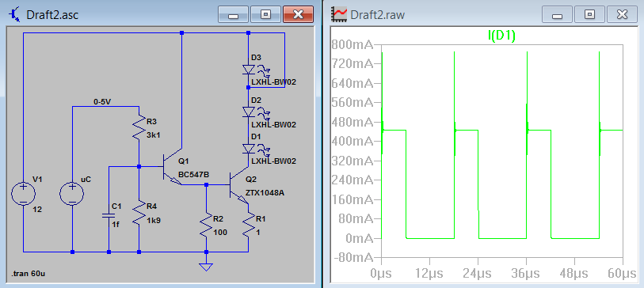Close the Draft2.asc schematic window
Image resolution: width=644 pixels, height=288 pixels.
coord(298,15)
